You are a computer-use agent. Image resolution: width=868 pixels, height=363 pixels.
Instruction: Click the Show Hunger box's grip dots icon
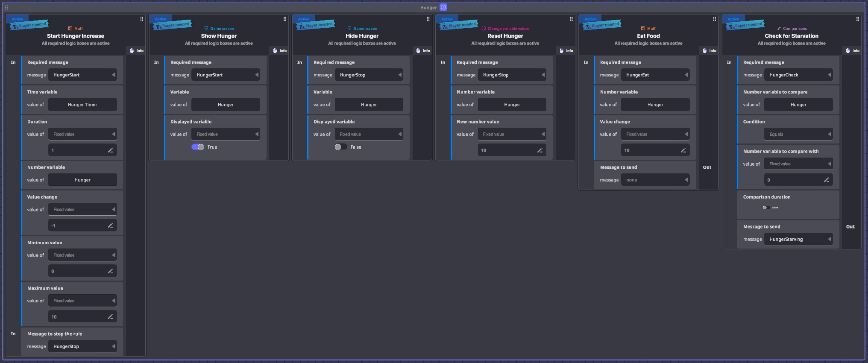click(285, 19)
